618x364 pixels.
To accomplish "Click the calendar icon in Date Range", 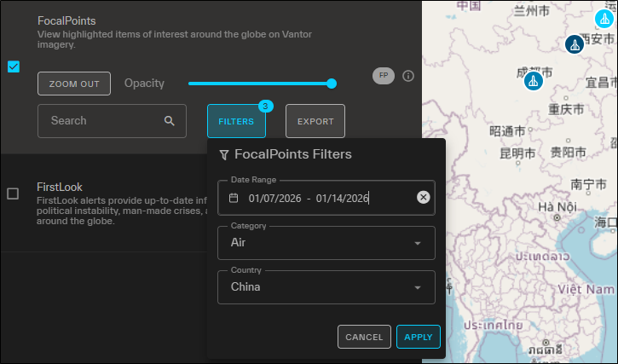I will click(234, 198).
